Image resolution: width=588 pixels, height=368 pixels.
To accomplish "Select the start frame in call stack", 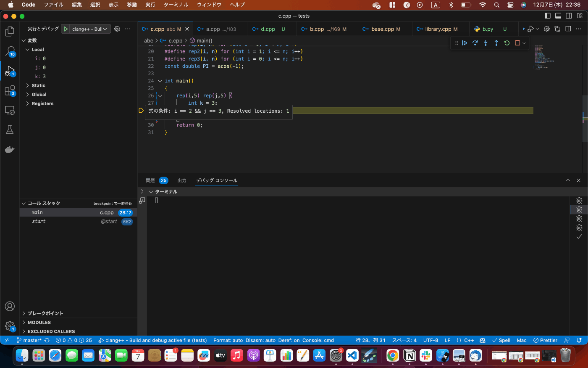I will pyautogui.click(x=39, y=222).
